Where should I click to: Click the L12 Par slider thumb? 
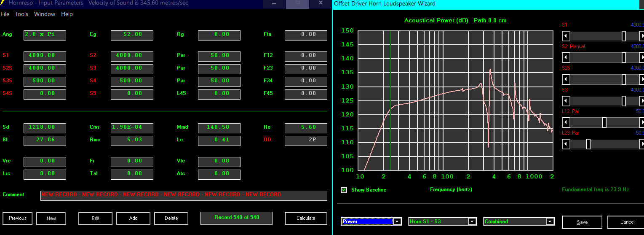(604, 122)
